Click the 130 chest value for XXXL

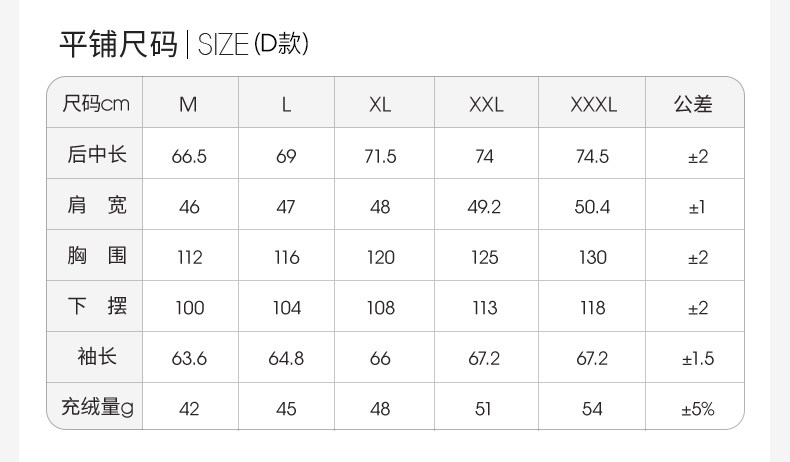coord(593,257)
